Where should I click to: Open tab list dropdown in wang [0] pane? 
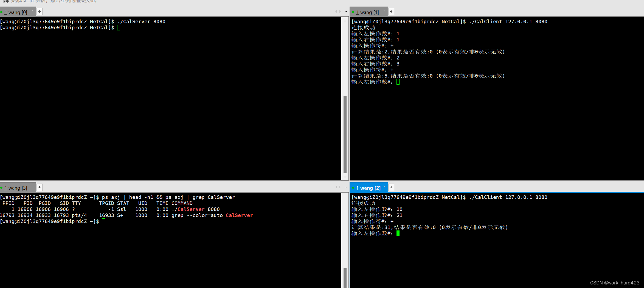346,12
